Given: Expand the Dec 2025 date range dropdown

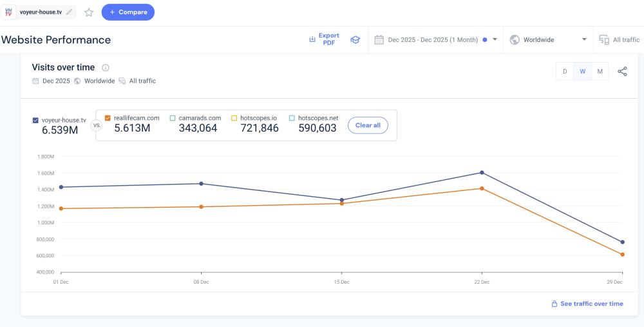Looking at the screenshot, I should [495, 40].
